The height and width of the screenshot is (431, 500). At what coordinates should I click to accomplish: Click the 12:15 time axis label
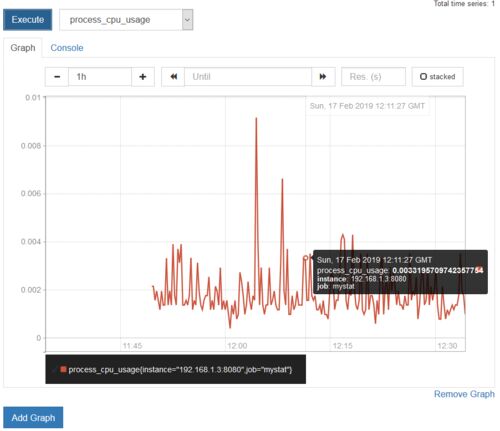(x=343, y=346)
